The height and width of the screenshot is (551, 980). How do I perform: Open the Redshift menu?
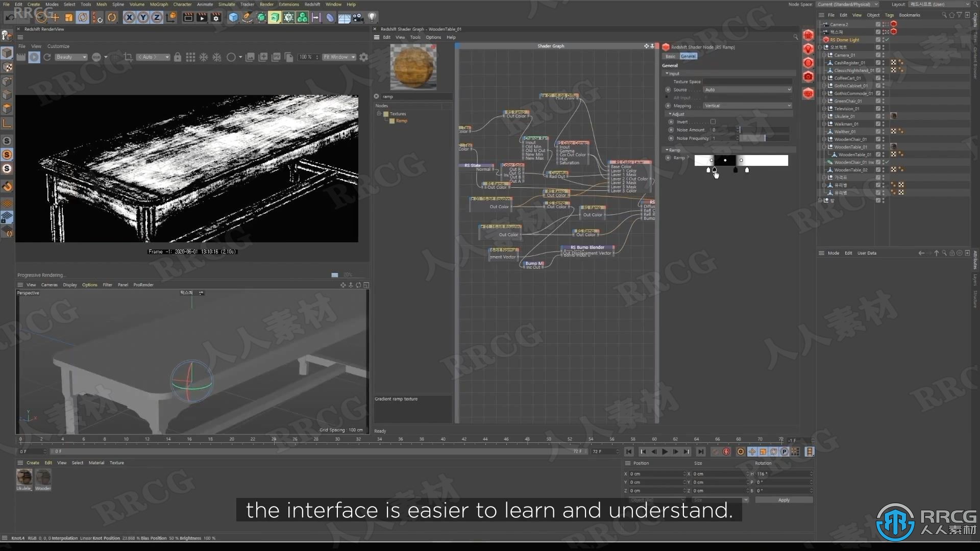[312, 4]
